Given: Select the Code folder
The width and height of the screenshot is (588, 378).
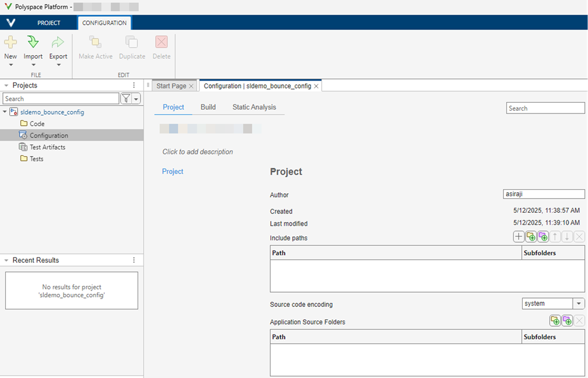Looking at the screenshot, I should tap(37, 124).
